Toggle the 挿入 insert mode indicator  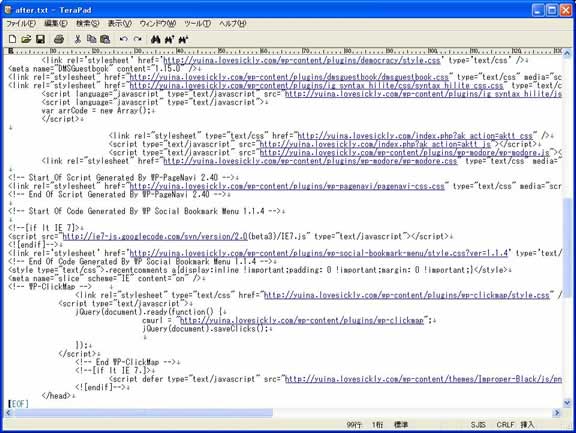[x=527, y=425]
